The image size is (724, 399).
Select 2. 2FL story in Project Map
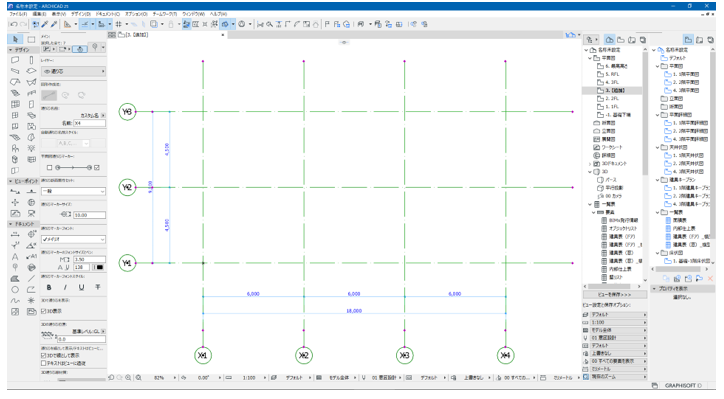point(612,98)
